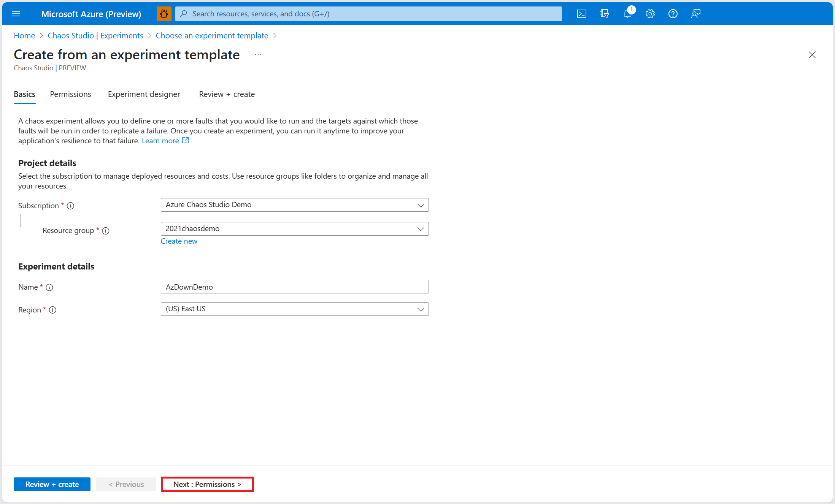View experiment Name info tooltip
The image size is (835, 504).
click(49, 287)
